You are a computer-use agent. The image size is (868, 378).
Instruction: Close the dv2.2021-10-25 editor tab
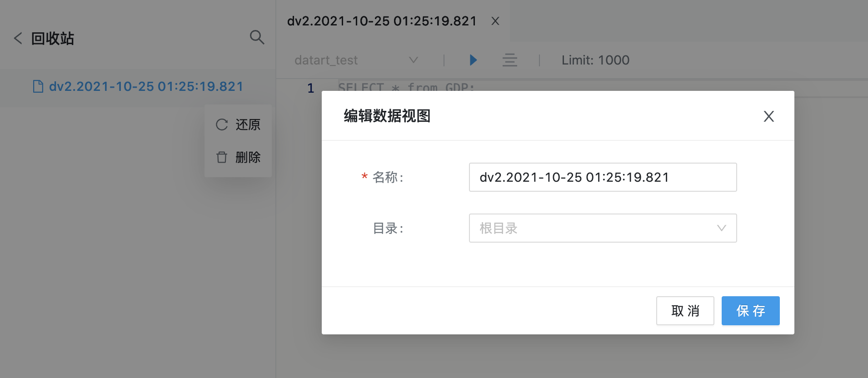pyautogui.click(x=495, y=21)
